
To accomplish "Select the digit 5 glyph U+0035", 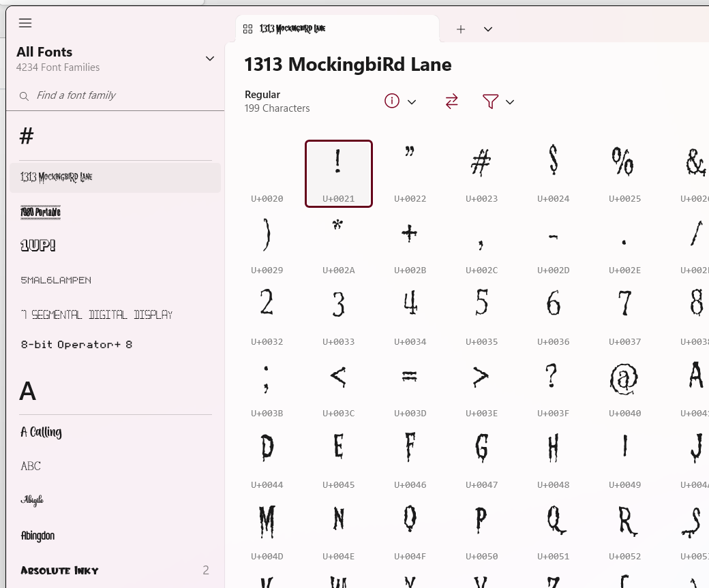I will [x=481, y=316].
